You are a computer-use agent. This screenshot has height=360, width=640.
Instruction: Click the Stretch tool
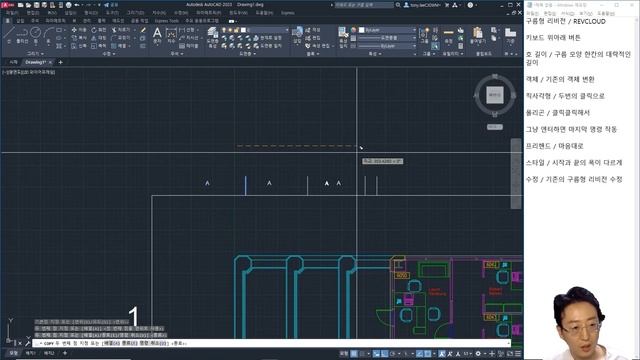pyautogui.click(x=79, y=46)
